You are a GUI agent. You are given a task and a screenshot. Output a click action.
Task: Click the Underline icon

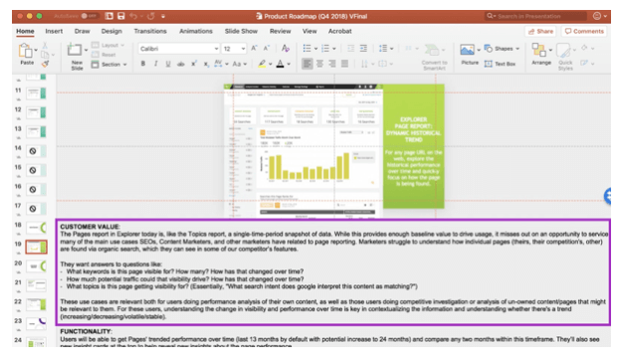[168, 64]
